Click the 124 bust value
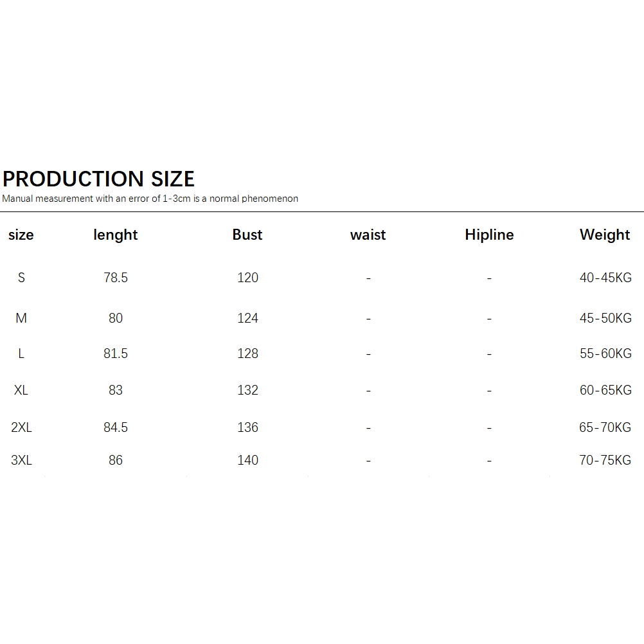This screenshot has width=644, height=644. coord(247,318)
